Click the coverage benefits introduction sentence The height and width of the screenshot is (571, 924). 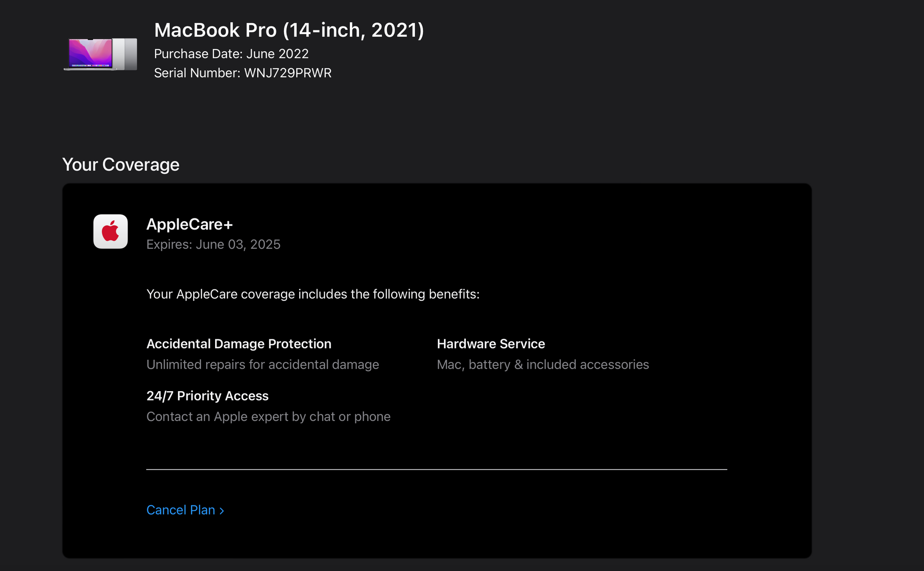[x=312, y=294]
